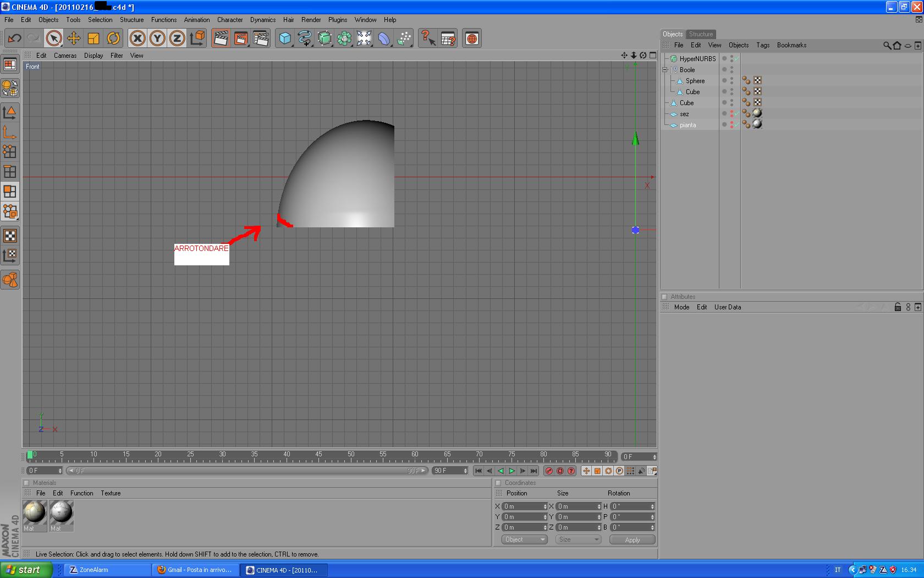Open the Tags menu in Objects panel

(x=763, y=45)
